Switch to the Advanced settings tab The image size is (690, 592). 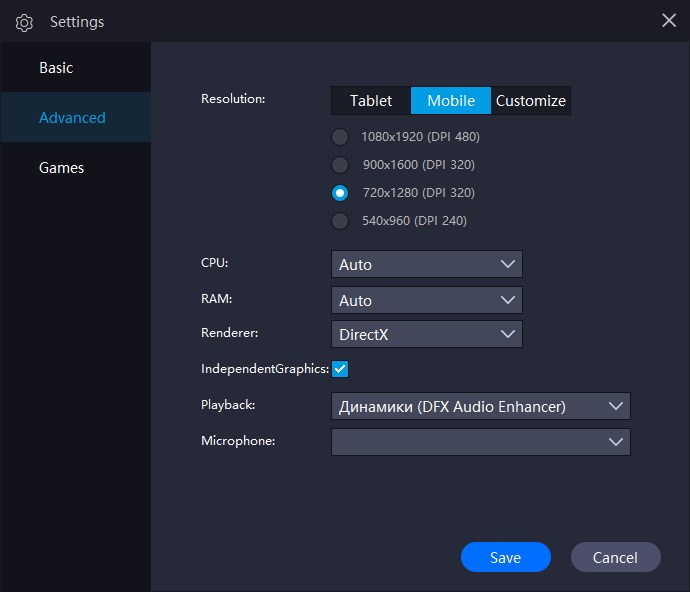(x=72, y=118)
